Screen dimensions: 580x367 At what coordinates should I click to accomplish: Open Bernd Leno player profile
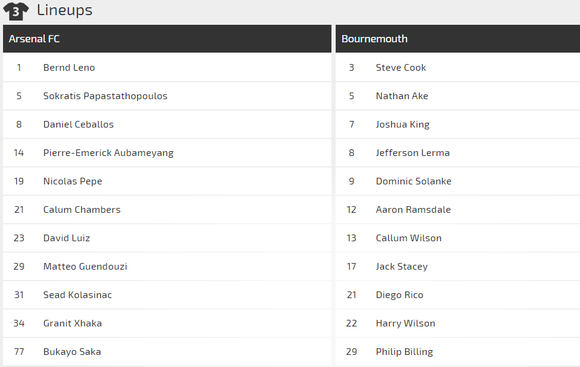[69, 68]
